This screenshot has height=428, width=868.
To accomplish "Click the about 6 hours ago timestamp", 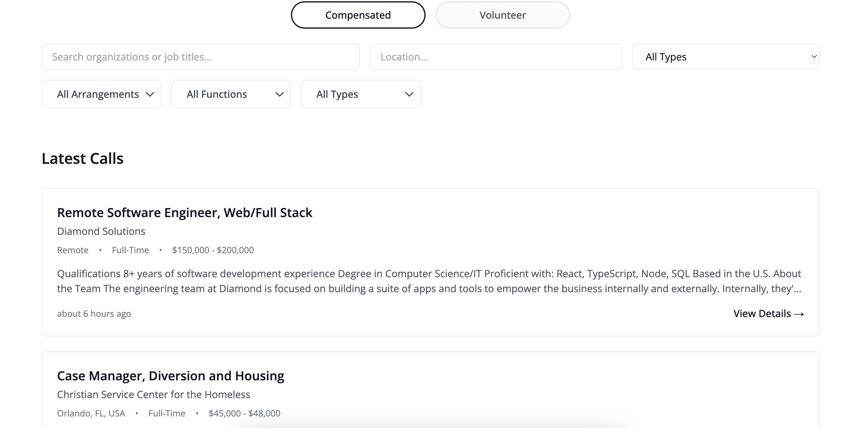I will pos(94,313).
